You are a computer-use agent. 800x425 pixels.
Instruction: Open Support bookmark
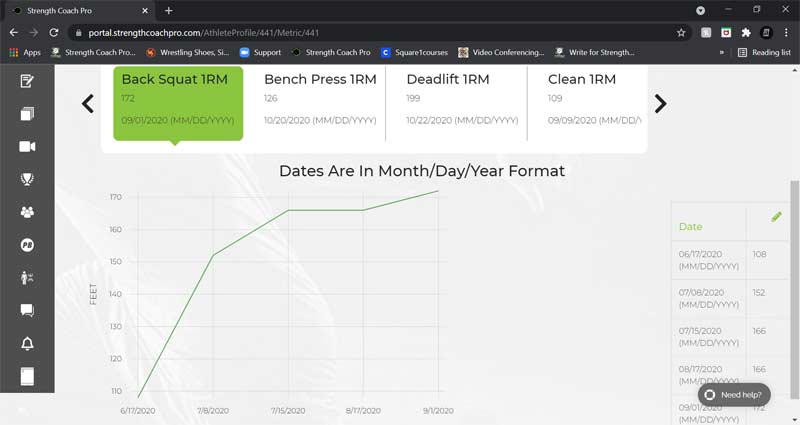[x=261, y=52]
